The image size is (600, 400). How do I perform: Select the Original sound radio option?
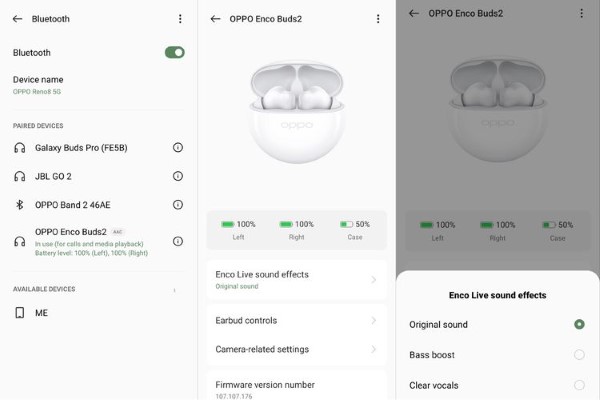click(x=579, y=324)
